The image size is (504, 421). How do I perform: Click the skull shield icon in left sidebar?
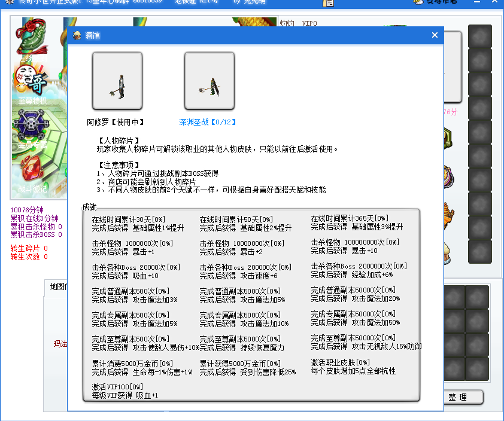click(x=31, y=126)
